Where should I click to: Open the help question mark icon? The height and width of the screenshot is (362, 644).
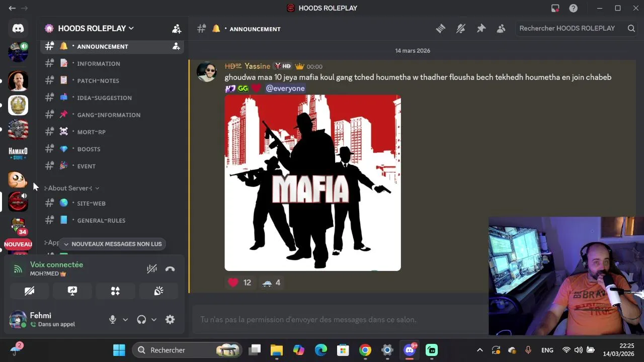point(573,8)
